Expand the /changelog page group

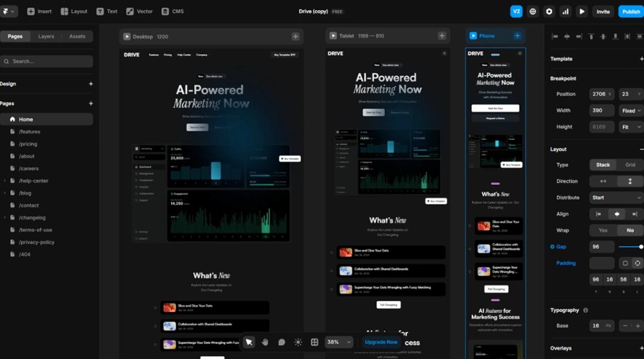(x=5, y=218)
